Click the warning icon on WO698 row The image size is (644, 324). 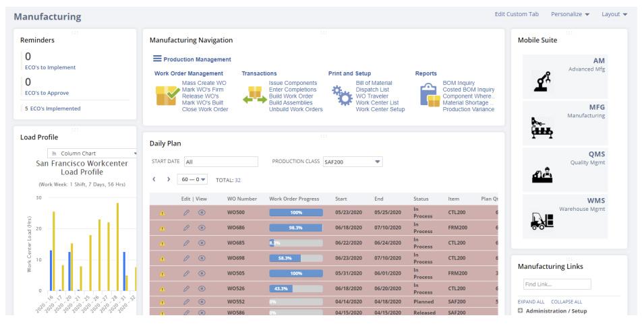pos(163,259)
